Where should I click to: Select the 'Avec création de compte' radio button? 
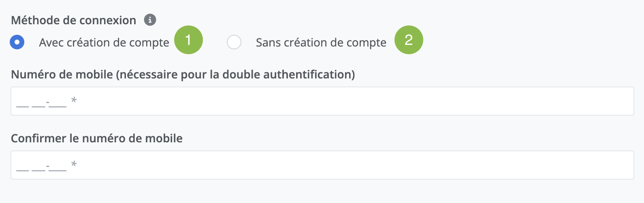[x=17, y=42]
